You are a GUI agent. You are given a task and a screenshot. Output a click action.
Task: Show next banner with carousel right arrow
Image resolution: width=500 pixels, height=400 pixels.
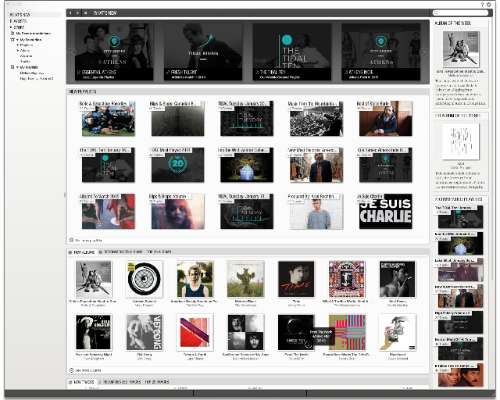(425, 52)
